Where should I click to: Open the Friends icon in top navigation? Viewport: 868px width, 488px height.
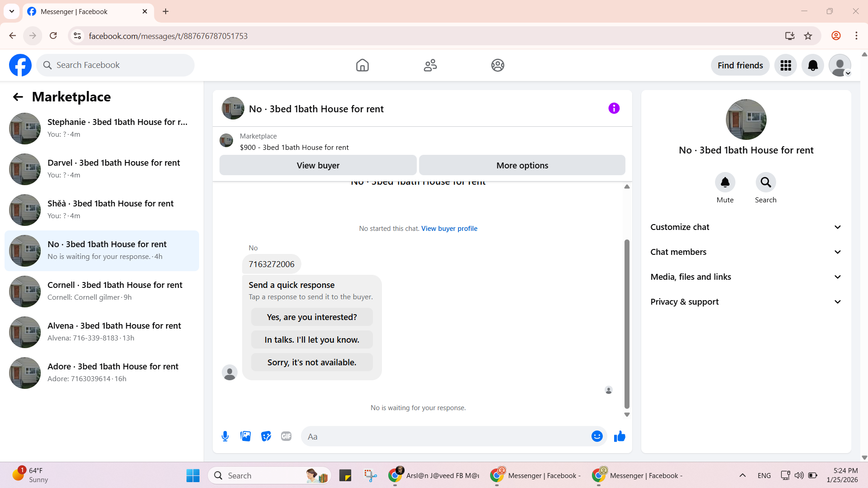coord(430,65)
